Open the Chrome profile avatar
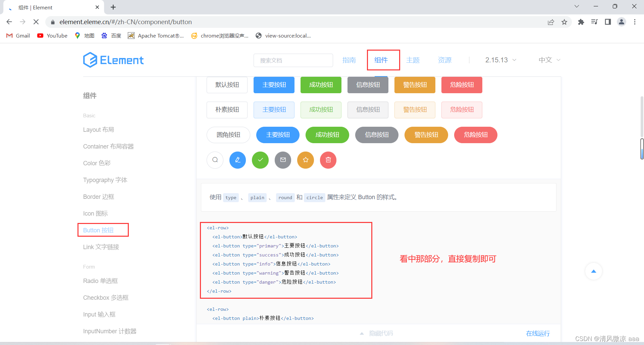The image size is (644, 345). coord(622,22)
